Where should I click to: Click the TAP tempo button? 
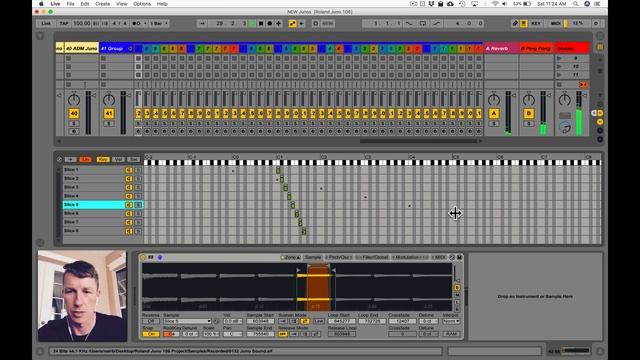64,24
